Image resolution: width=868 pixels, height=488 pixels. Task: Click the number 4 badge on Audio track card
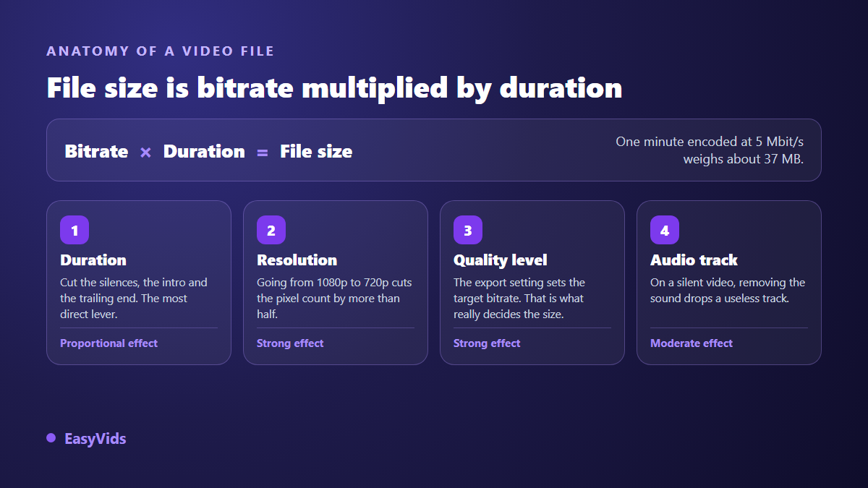665,230
